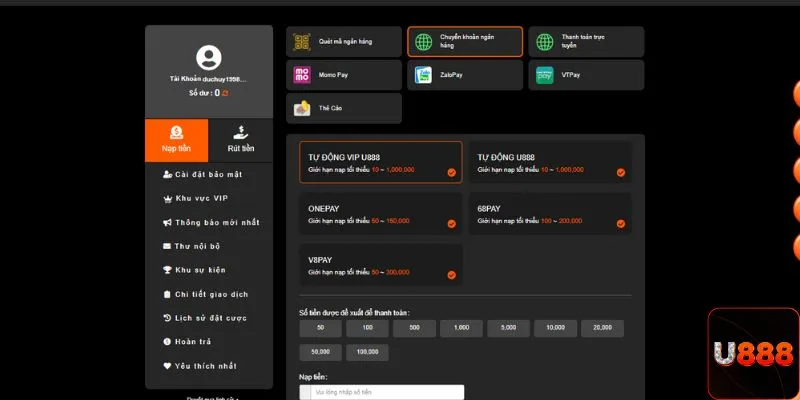This screenshot has height=400, width=800.
Task: Pick the 50 suggested amount
Action: pos(320,328)
